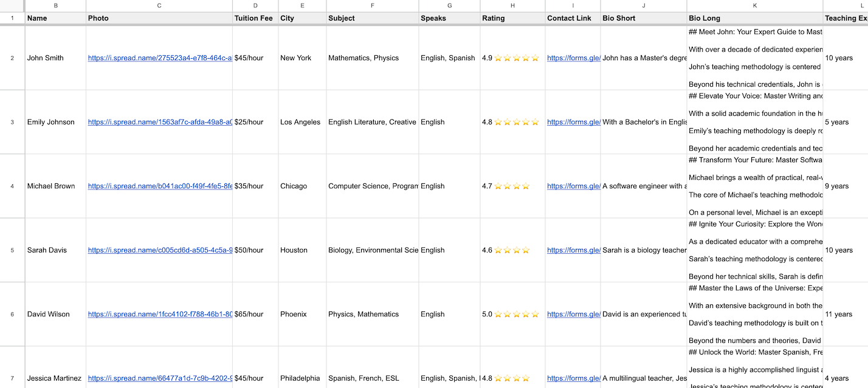This screenshot has height=388, width=868.
Task: Select the Mathematics, Physics subject cell
Action: coord(373,58)
